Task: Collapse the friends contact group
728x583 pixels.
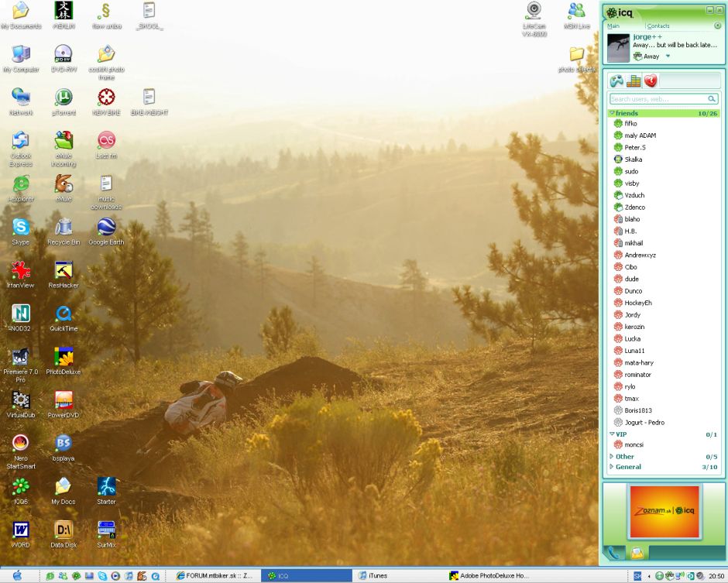Action: 613,113
